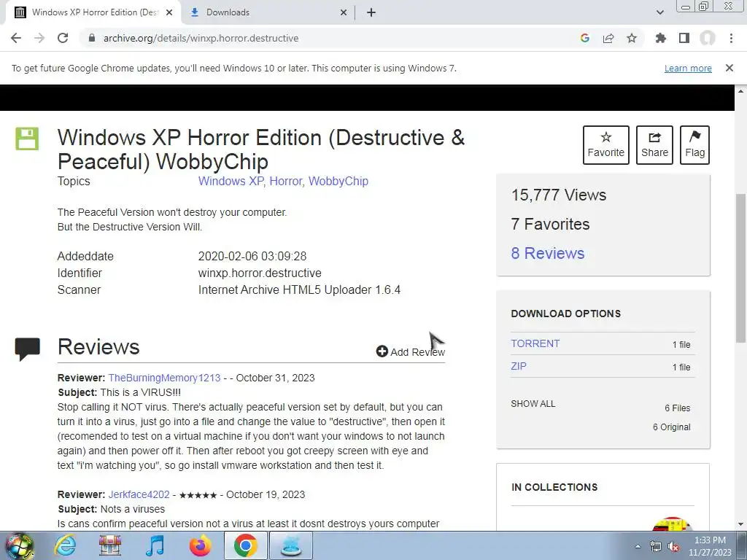Screen dimensions: 747x560
Task: Share this page via address bar icon
Action: pyautogui.click(x=608, y=38)
